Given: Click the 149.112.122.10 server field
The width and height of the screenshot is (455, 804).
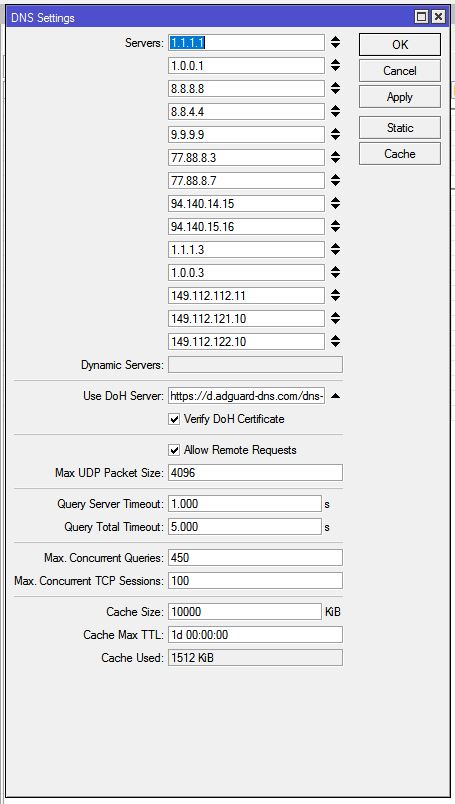Looking at the screenshot, I should coord(246,341).
